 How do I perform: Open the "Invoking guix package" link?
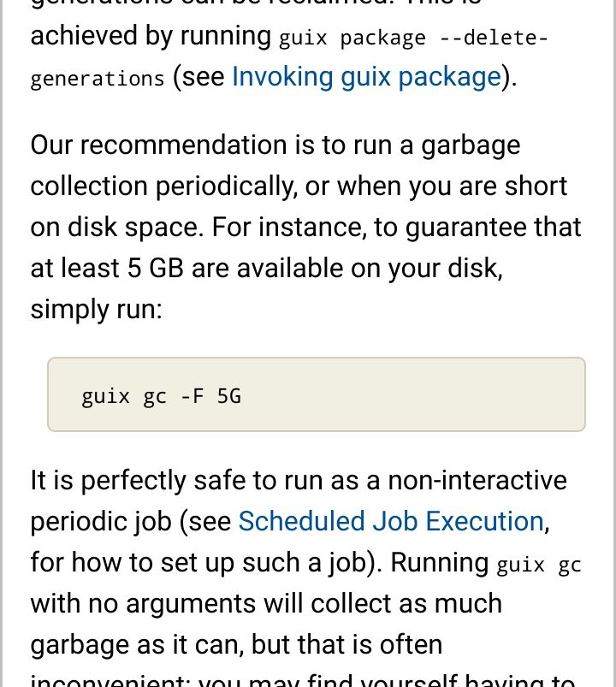366,77
